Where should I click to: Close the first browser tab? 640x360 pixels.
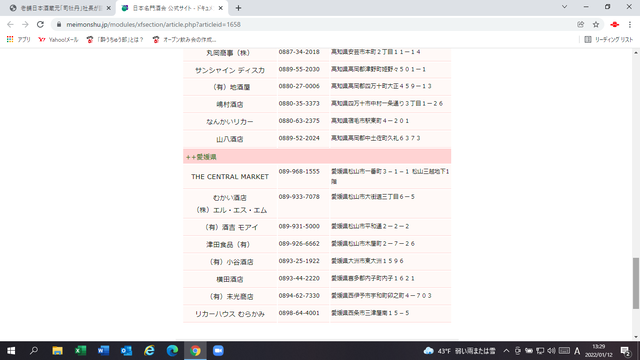(109, 8)
